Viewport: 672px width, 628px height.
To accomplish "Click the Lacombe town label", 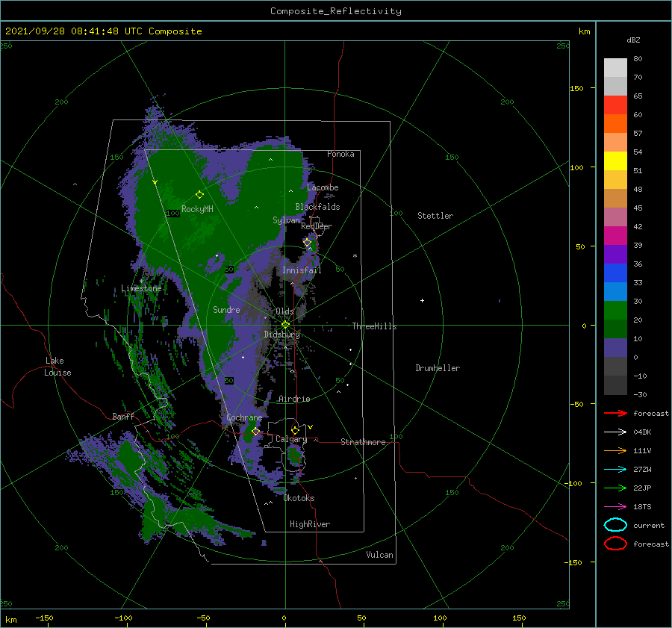I will click(323, 187).
